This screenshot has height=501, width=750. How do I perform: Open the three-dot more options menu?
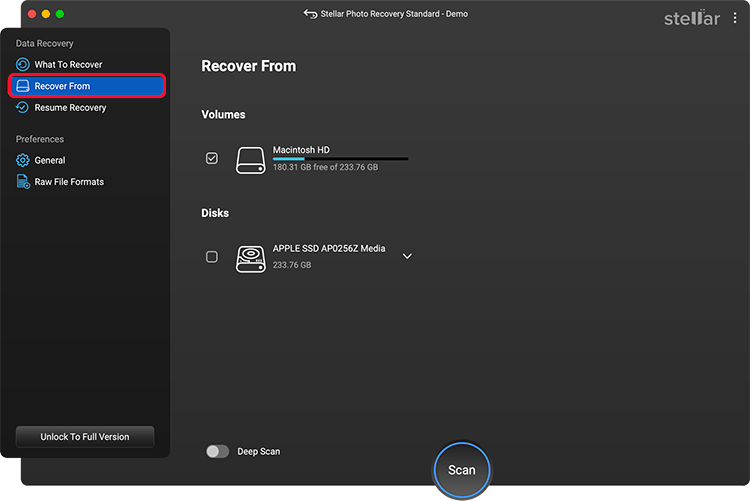click(x=735, y=18)
